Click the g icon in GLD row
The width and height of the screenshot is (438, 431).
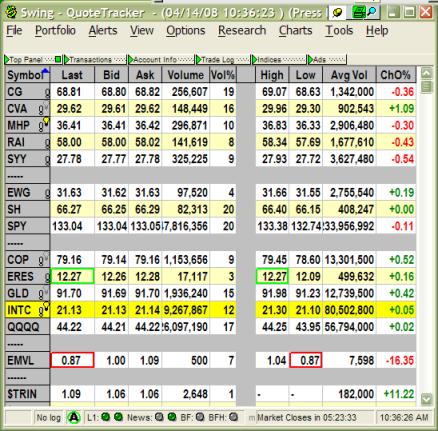[x=43, y=293]
